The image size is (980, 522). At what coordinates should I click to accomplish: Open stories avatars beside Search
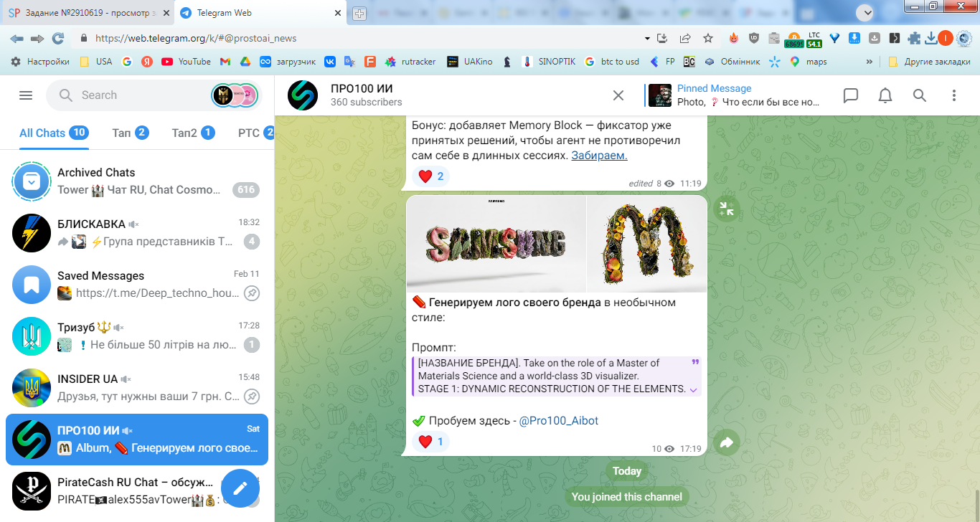point(235,95)
